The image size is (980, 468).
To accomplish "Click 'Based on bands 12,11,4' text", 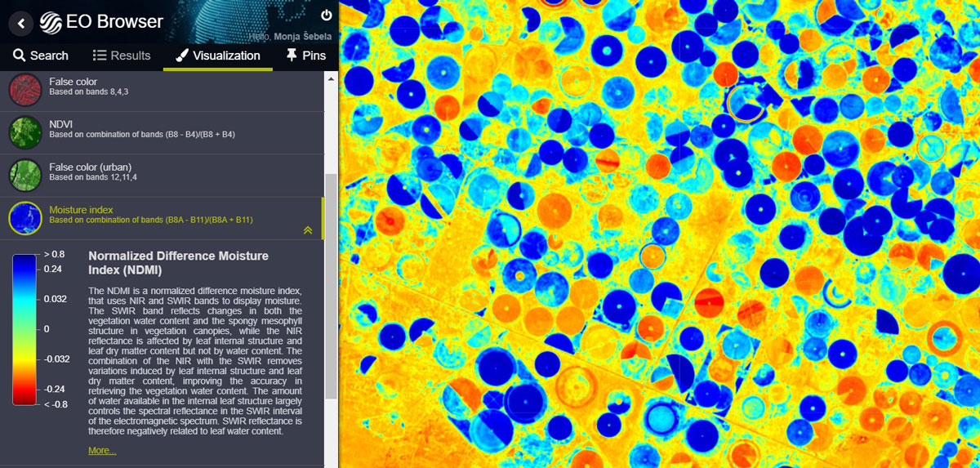I will click(x=92, y=177).
